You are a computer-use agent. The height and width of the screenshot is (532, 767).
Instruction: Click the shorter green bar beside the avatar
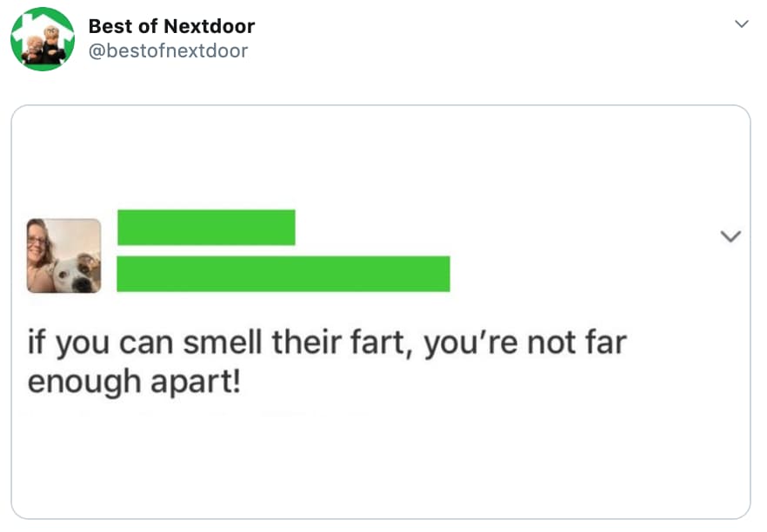(208, 228)
